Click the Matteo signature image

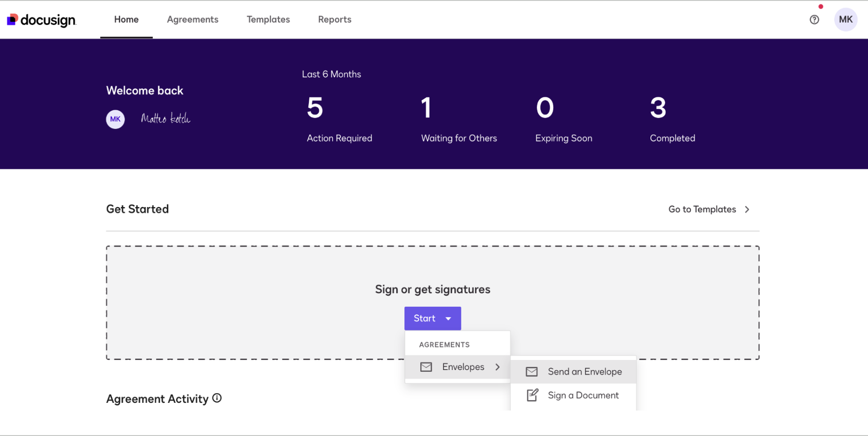[x=166, y=119]
